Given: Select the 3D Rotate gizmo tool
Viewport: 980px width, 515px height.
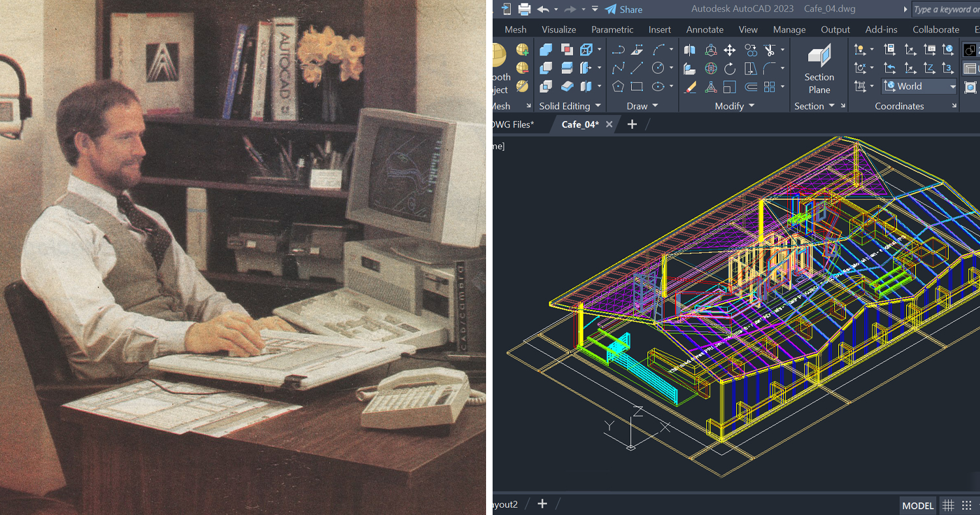Looking at the screenshot, I should tap(711, 68).
